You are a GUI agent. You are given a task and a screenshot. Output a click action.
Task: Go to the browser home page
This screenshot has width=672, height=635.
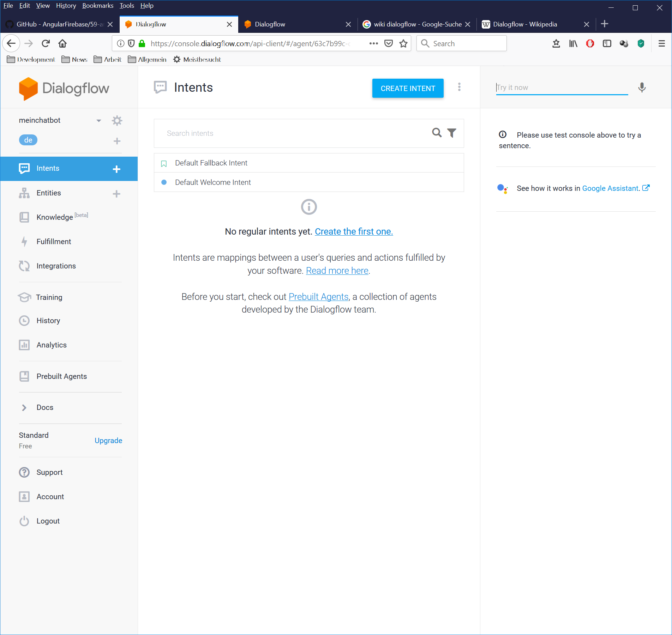coord(62,43)
